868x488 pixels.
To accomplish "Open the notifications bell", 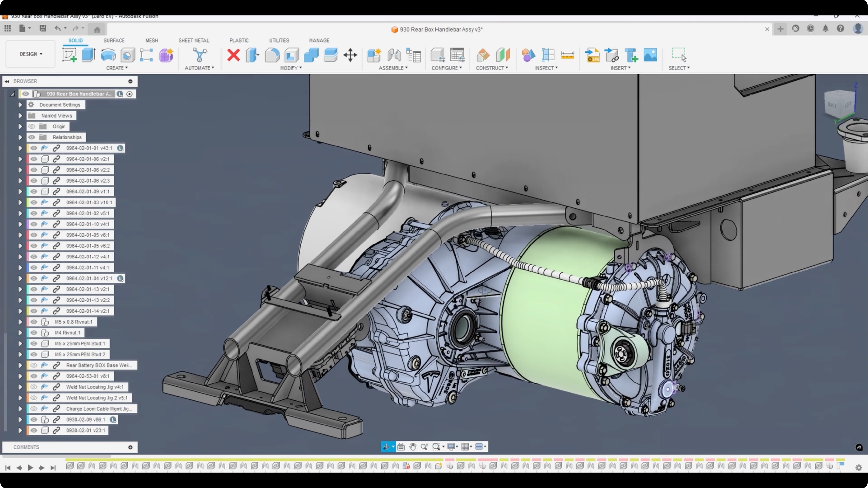I will [x=825, y=29].
